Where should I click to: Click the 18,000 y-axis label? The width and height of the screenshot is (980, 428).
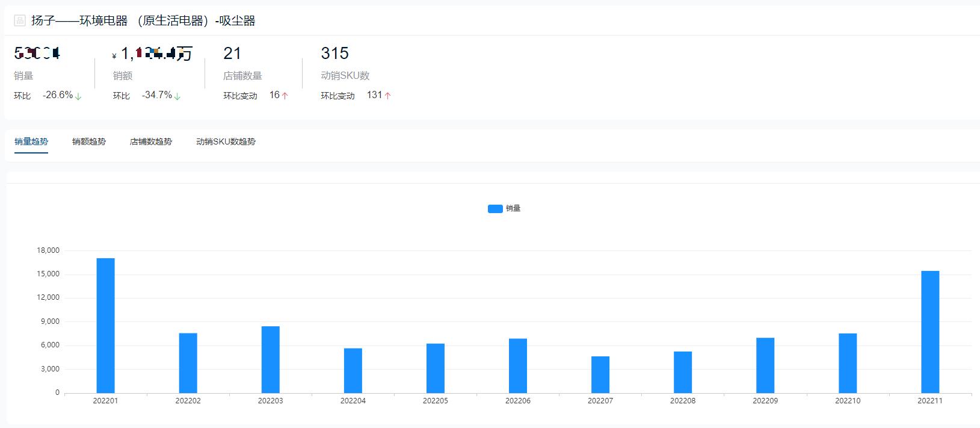[x=48, y=250]
